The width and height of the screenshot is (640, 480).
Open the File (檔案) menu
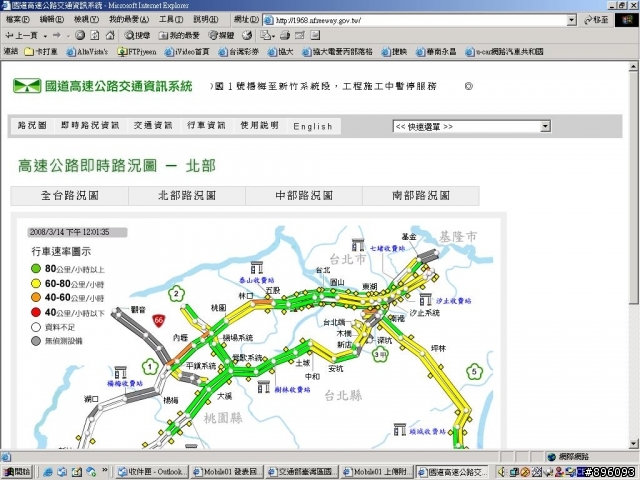click(x=18, y=19)
